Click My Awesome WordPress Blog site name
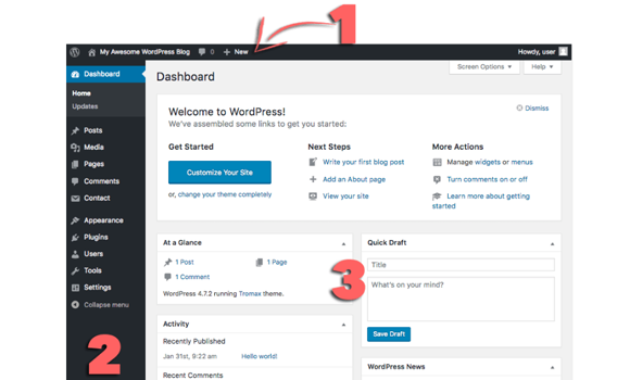The height and width of the screenshot is (380, 630). click(145, 52)
